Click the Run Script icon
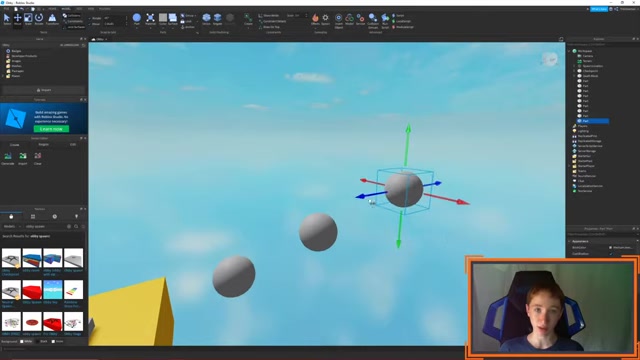The width and height of the screenshot is (640, 360). tap(385, 20)
